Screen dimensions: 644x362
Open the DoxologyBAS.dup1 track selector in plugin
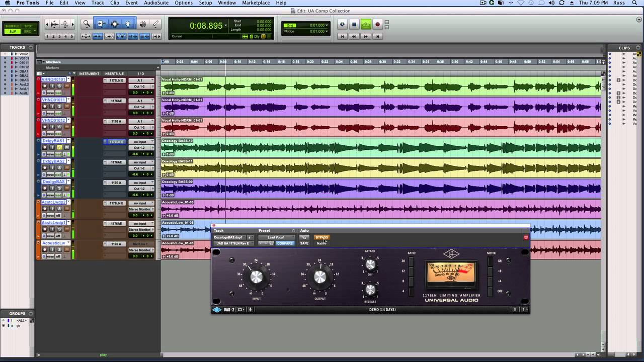pos(229,237)
